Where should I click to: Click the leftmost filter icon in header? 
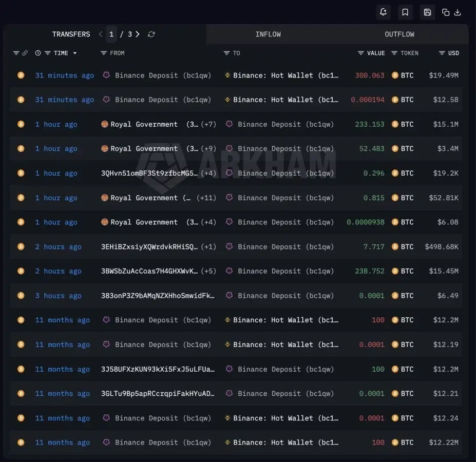tap(16, 53)
